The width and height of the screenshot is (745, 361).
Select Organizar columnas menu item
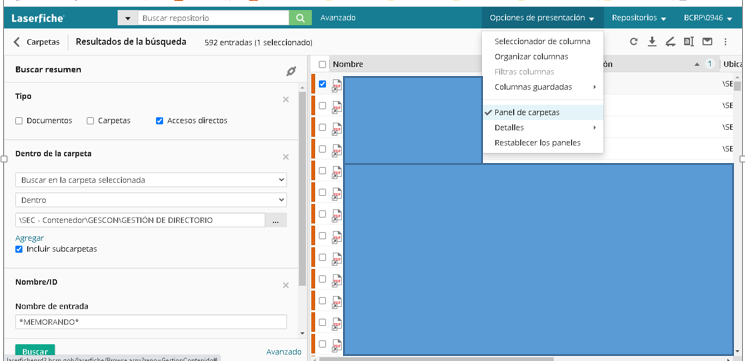coord(543,57)
